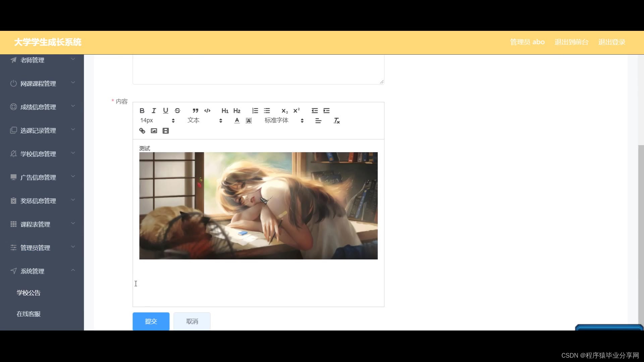This screenshot has height=362, width=644.
Task: Clear text formatting
Action: (336, 121)
